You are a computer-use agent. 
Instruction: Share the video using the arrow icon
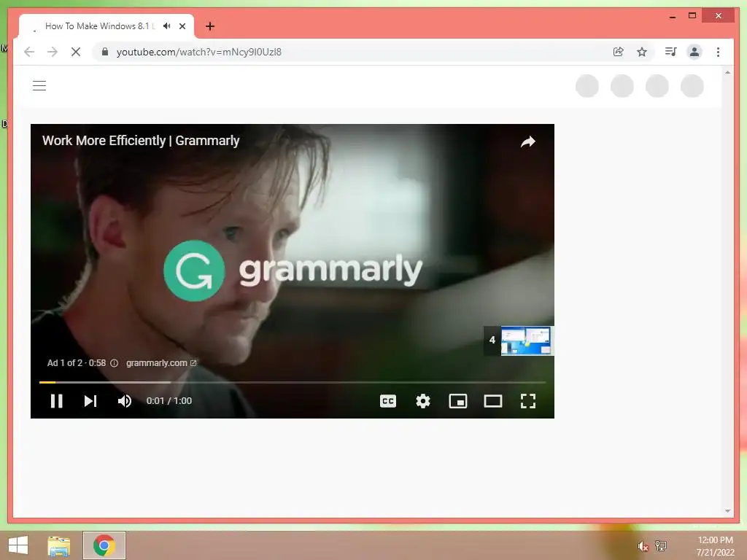(x=528, y=141)
